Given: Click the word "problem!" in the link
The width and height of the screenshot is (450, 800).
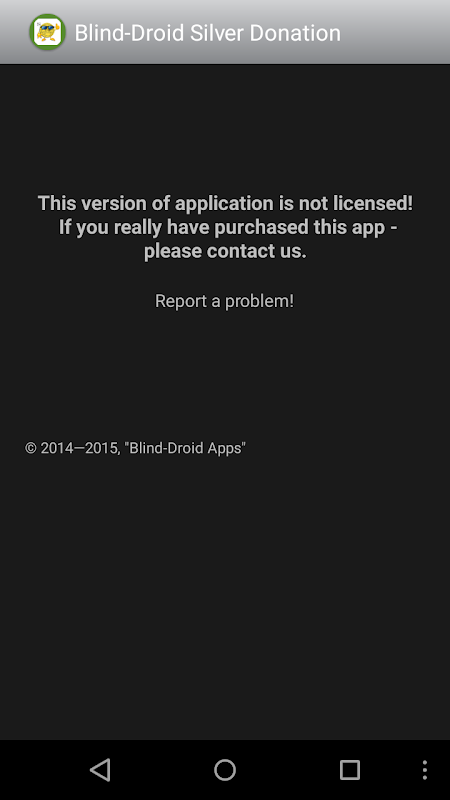Looking at the screenshot, I should [259, 302].
